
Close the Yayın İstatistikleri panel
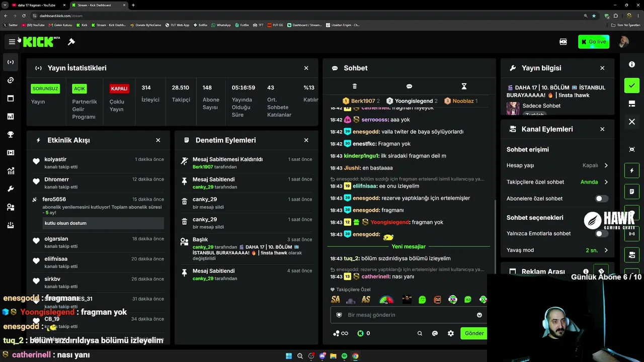[306, 68]
